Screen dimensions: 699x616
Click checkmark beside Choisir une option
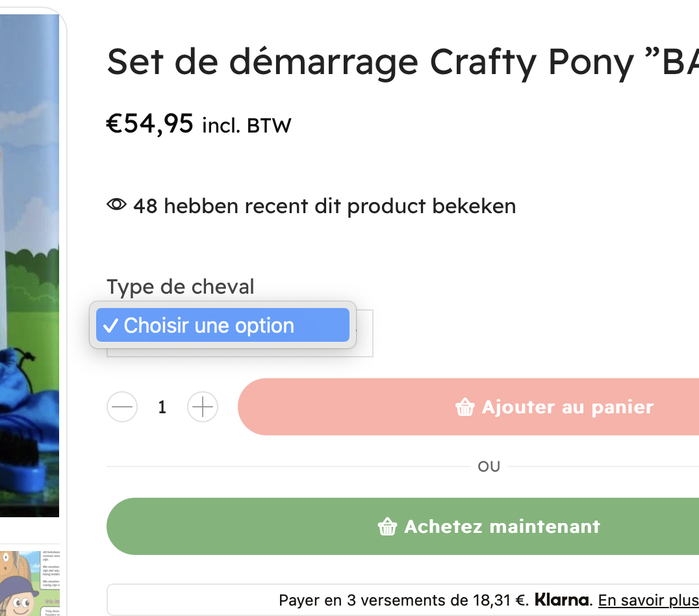pos(110,326)
